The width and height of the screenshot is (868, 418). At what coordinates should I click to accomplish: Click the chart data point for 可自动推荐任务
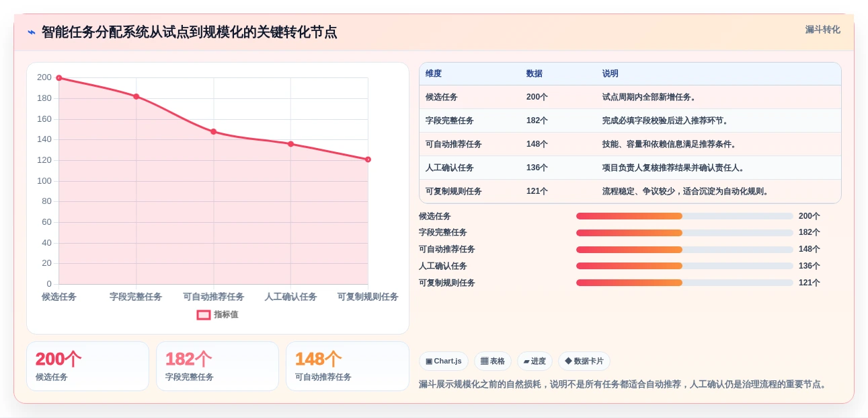pyautogui.click(x=213, y=131)
